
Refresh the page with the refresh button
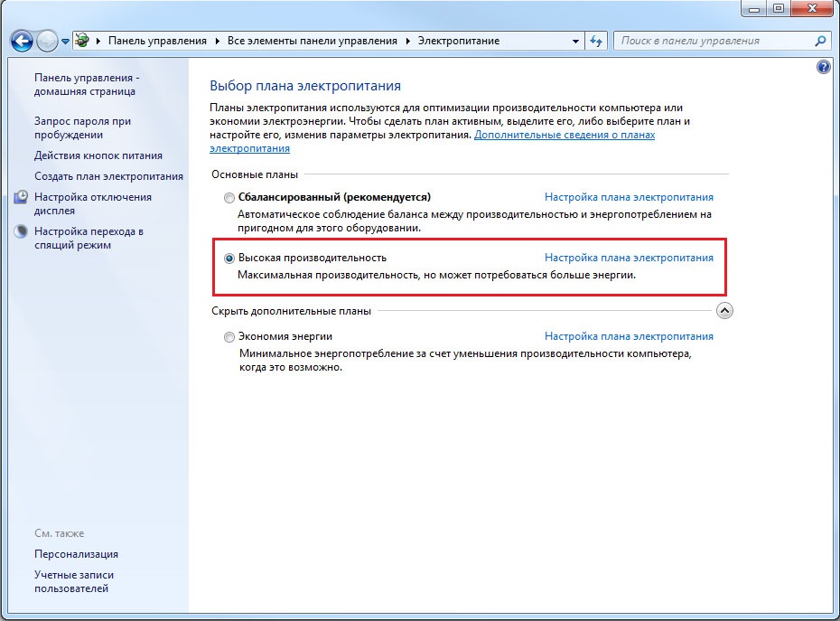596,41
